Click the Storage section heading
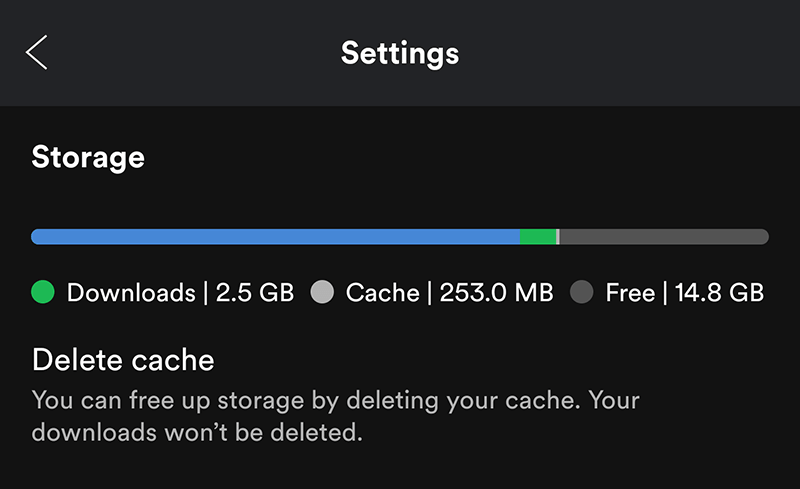The width and height of the screenshot is (800, 489). (x=88, y=157)
